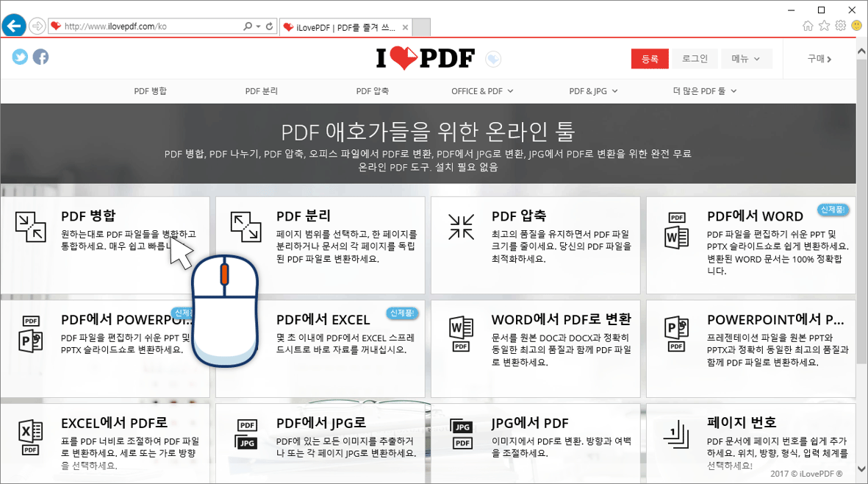This screenshot has height=484, width=868.
Task: Open the PDF에서 WORD card title
Action: [755, 216]
